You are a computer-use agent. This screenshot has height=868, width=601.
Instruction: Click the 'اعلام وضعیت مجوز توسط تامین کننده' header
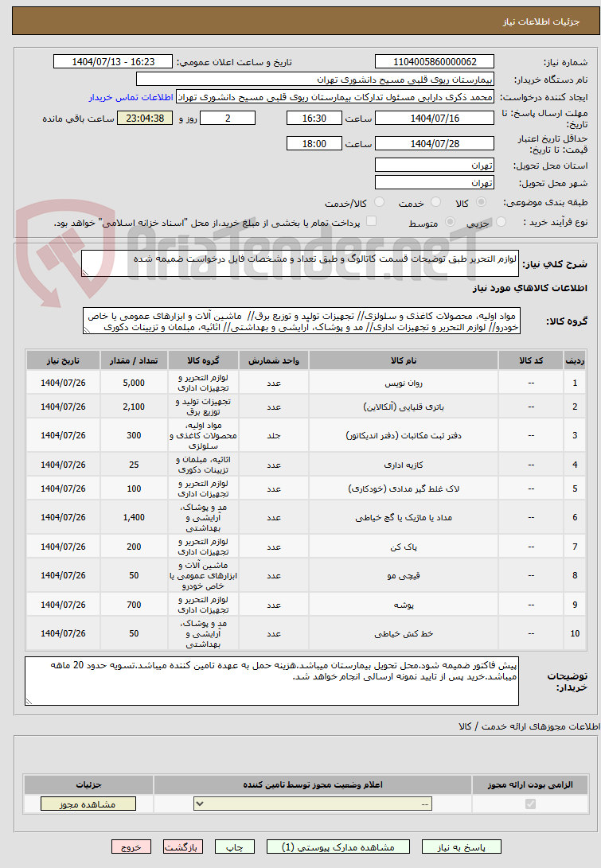pos(313,785)
